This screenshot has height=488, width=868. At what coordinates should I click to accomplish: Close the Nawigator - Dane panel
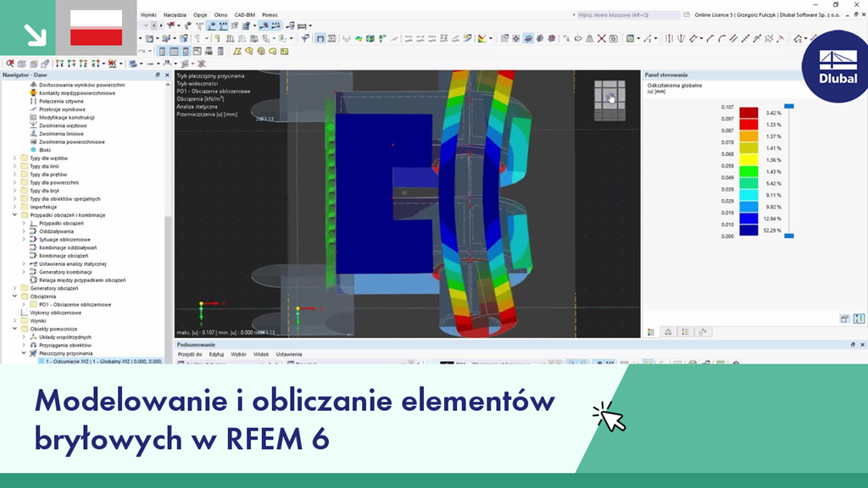[167, 75]
